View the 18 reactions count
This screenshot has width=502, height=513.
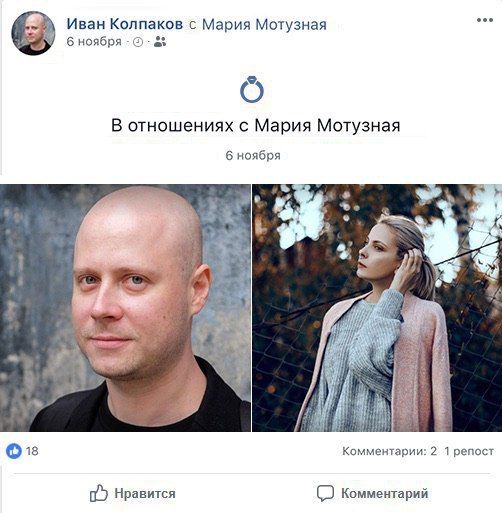pos(32,451)
